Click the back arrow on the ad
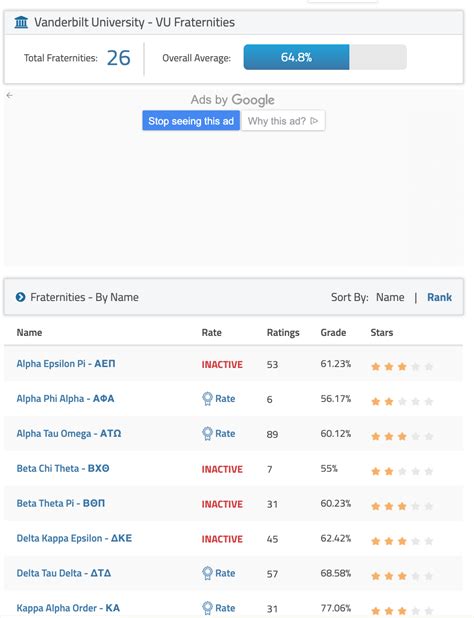The image size is (474, 618). click(x=9, y=95)
